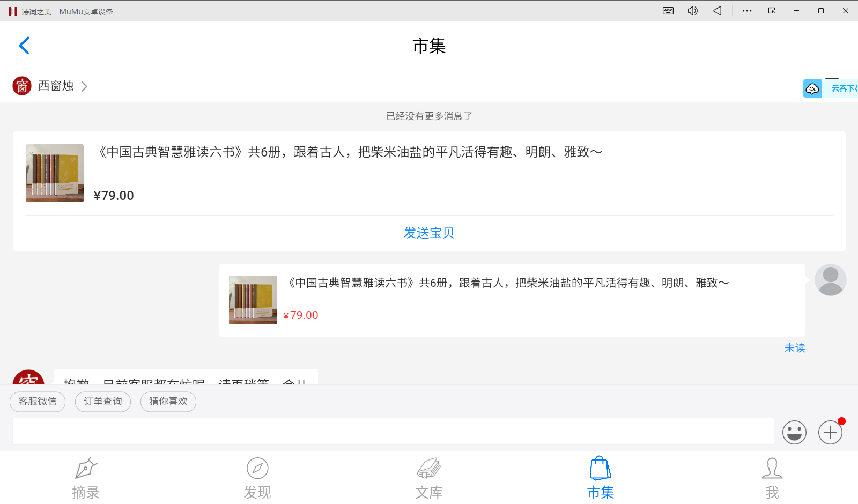This screenshot has height=504, width=858.
Task: Tap the 订单查询 order inquiry button
Action: pyautogui.click(x=102, y=402)
